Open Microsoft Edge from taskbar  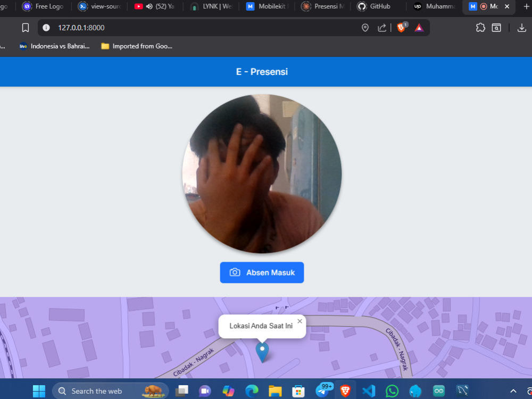point(252,391)
